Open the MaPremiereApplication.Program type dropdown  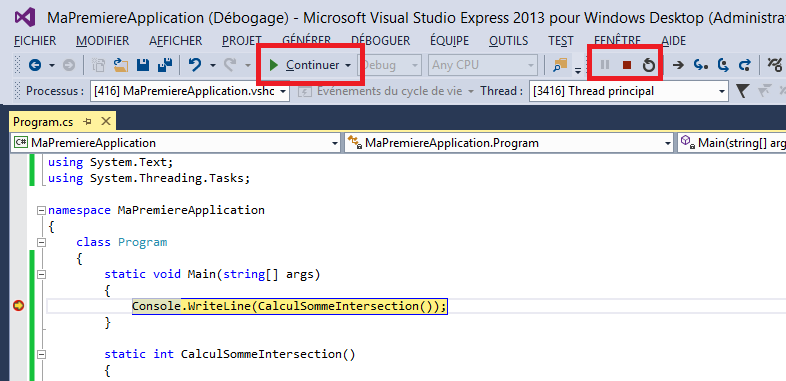point(509,143)
